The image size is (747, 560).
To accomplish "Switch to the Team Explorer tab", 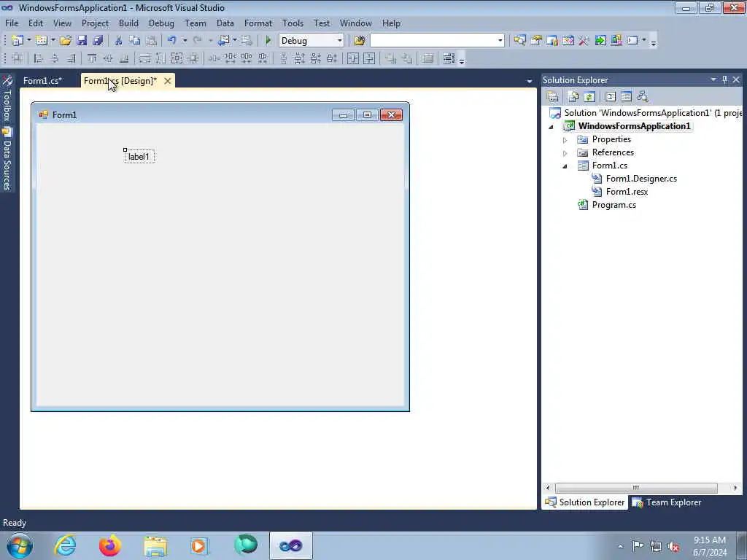I will coord(667,502).
